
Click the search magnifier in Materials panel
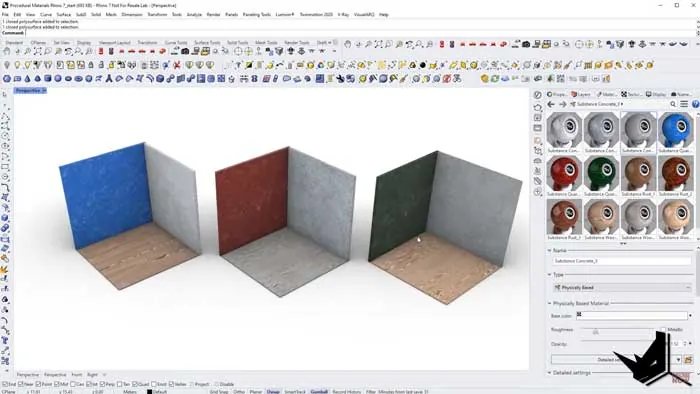(x=673, y=104)
